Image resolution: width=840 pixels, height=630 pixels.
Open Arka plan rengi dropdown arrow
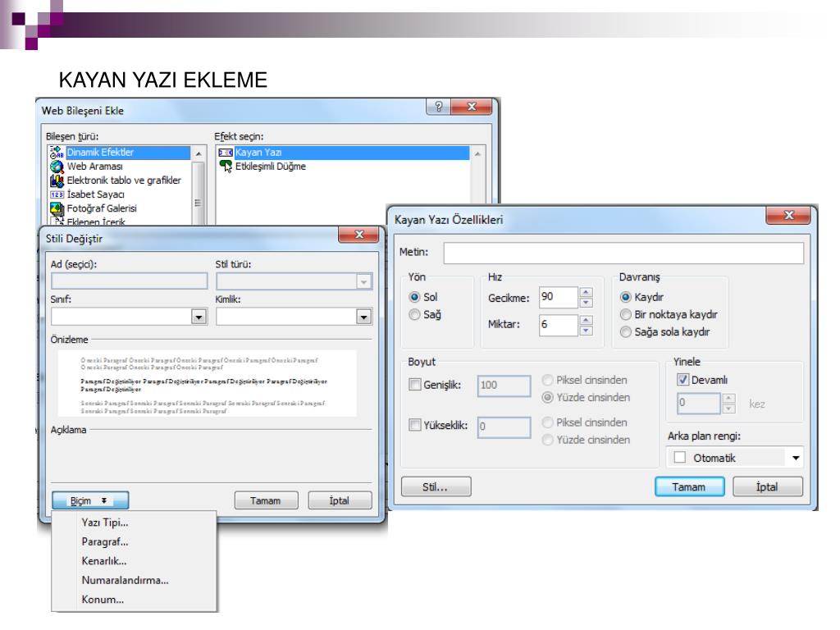point(796,458)
